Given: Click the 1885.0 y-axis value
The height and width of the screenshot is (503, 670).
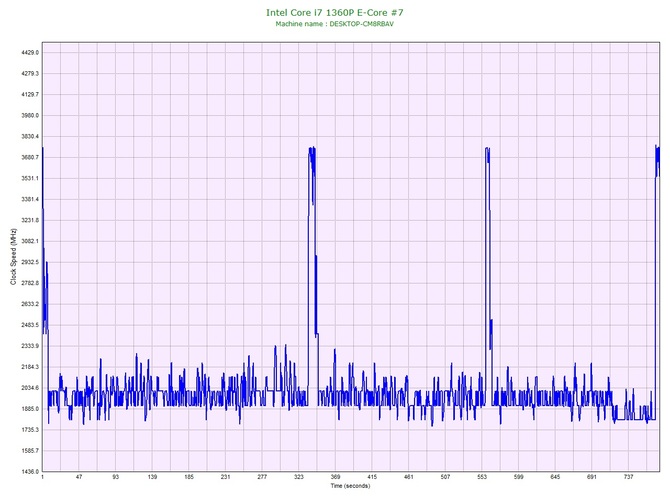Looking at the screenshot, I should click(30, 409).
